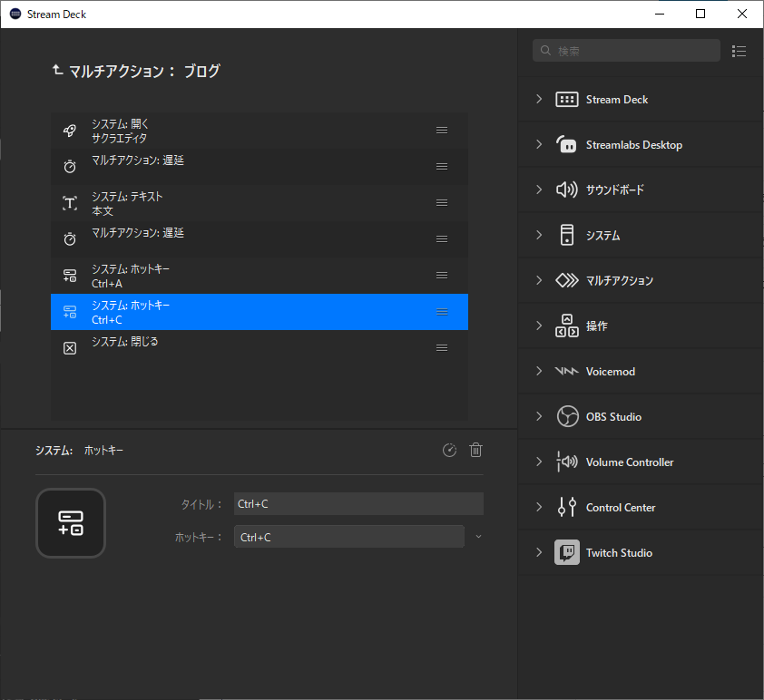This screenshot has width=764, height=700.
Task: Click the Stream Deck category label
Action: click(x=617, y=100)
